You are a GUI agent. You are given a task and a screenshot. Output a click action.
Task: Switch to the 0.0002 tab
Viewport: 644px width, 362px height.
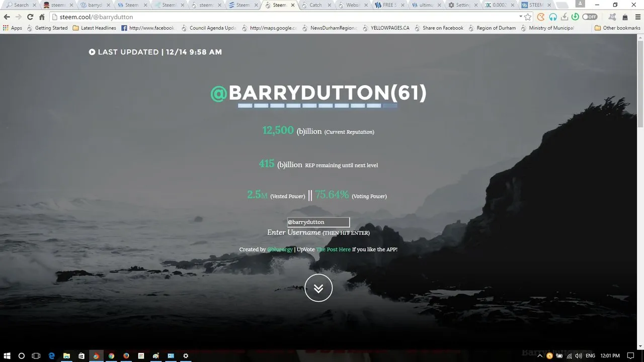pyautogui.click(x=500, y=5)
